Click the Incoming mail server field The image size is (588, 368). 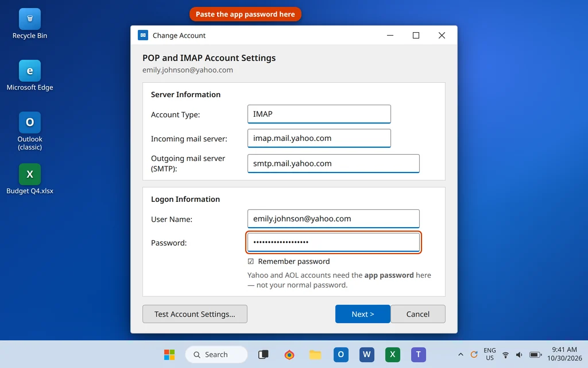pyautogui.click(x=319, y=138)
